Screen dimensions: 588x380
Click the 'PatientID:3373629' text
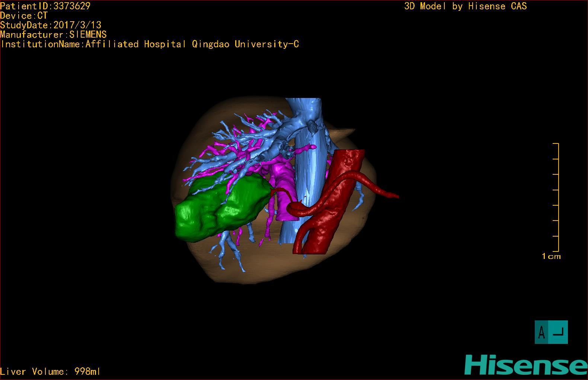pos(45,6)
